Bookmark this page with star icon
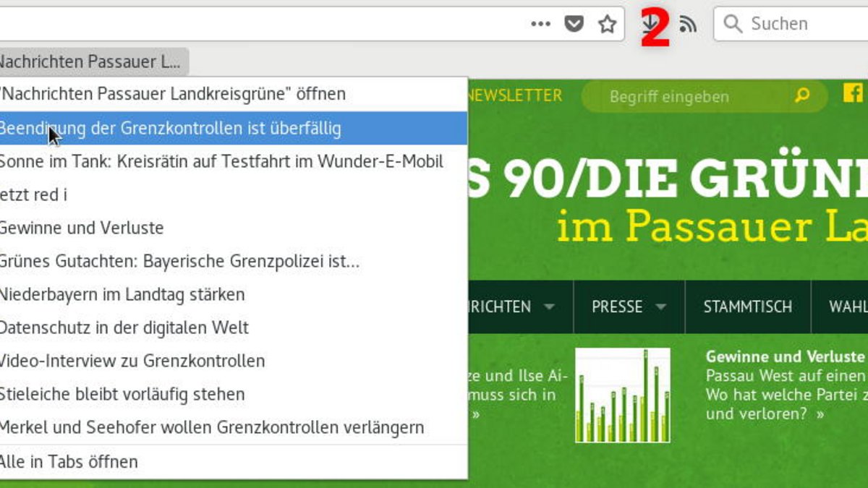 coord(608,24)
